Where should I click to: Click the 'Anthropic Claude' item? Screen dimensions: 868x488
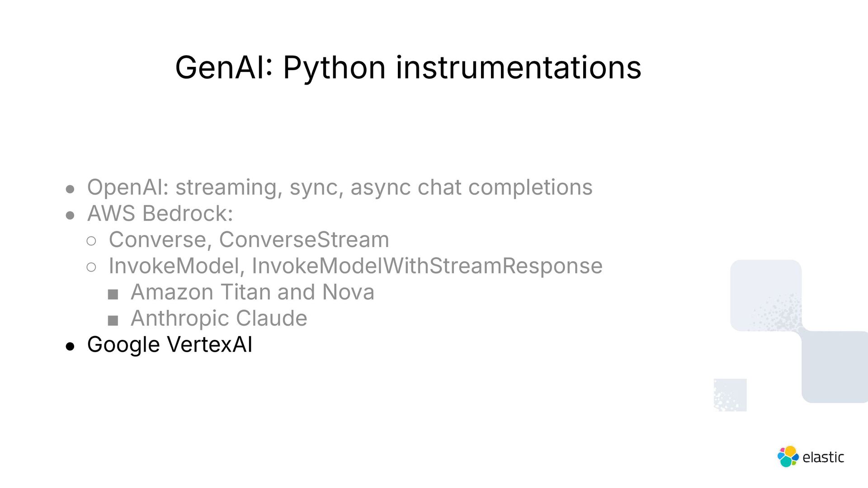[219, 318]
